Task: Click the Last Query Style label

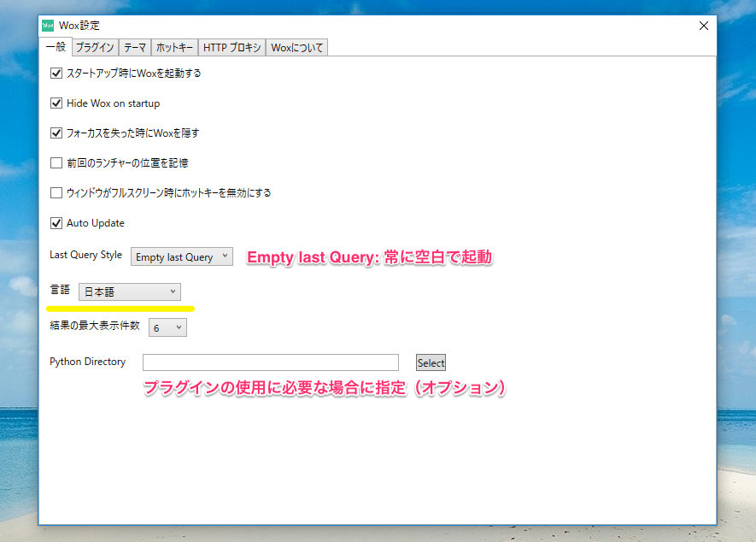Action: coord(85,255)
